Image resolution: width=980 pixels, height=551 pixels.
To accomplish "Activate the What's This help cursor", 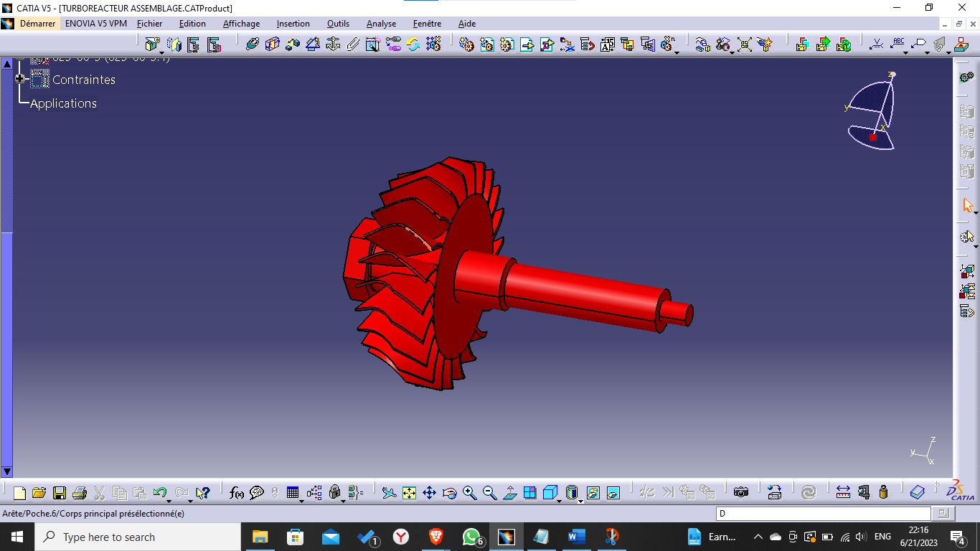I will [203, 493].
